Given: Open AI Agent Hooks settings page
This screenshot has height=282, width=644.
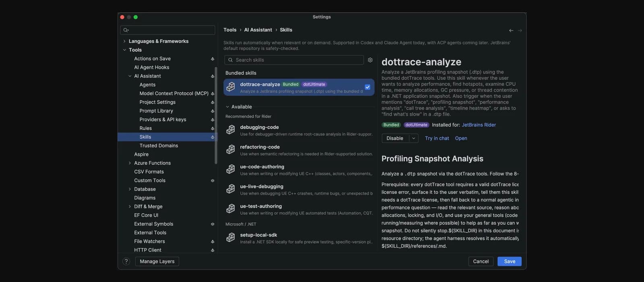Looking at the screenshot, I should click(x=151, y=67).
